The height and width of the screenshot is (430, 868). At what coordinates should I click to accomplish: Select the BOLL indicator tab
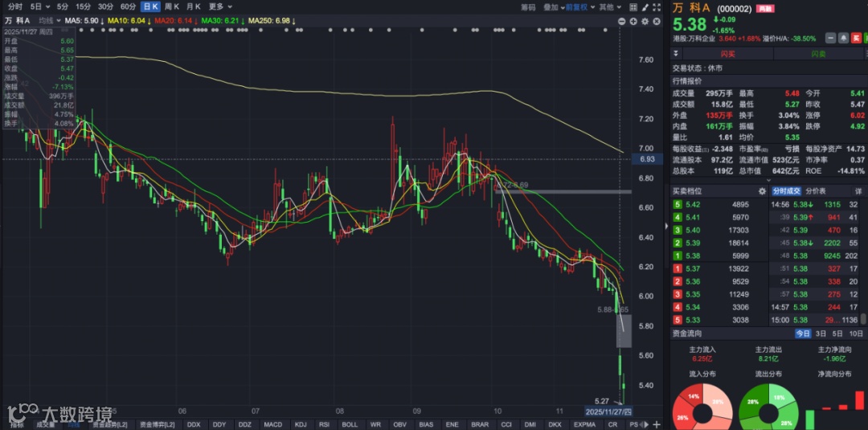[x=350, y=424]
